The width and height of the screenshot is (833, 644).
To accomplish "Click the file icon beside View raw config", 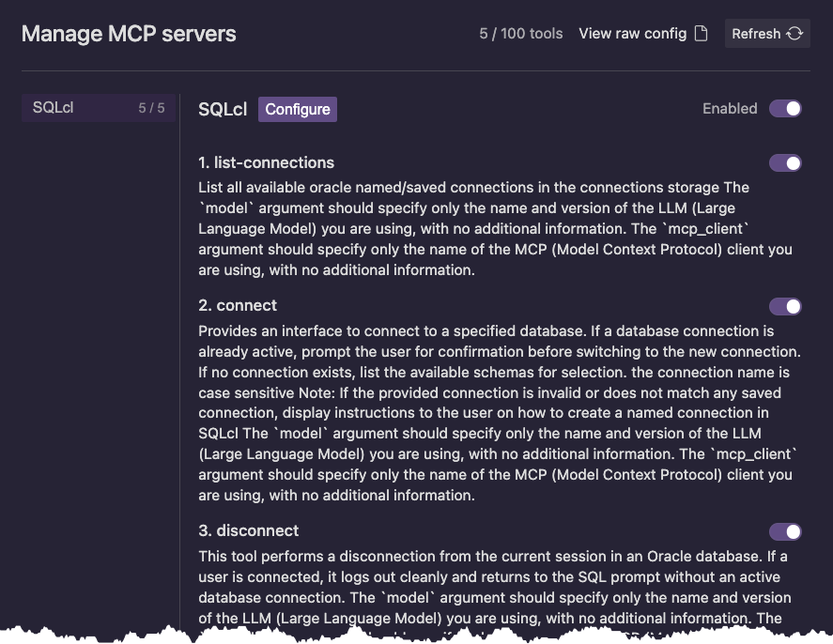I will point(701,34).
